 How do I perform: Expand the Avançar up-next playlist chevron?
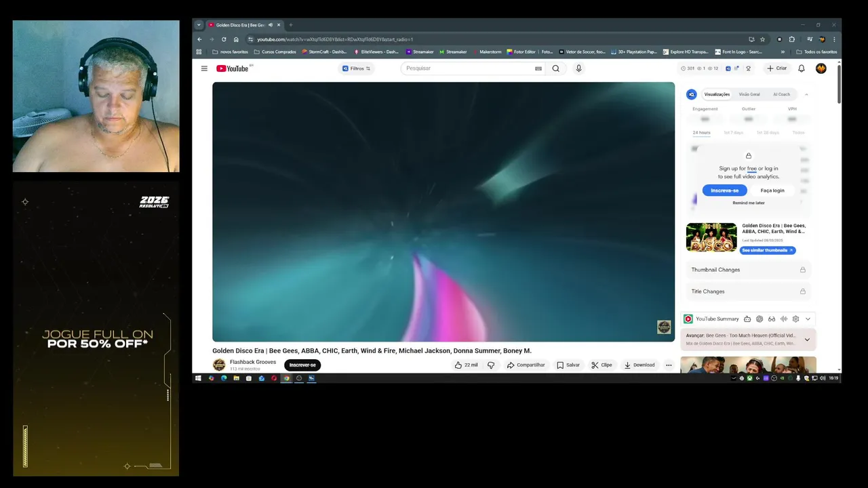[x=807, y=340]
